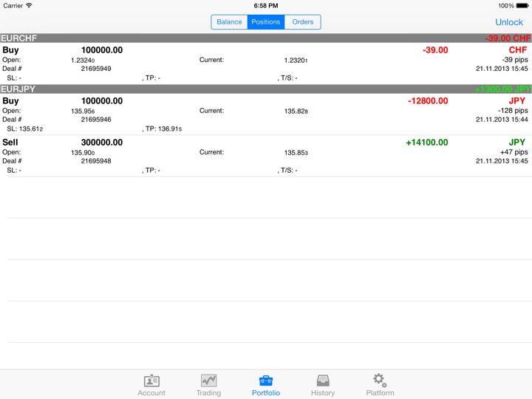This screenshot has width=532, height=399.
Task: Open the History inbox icon
Action: 323,381
